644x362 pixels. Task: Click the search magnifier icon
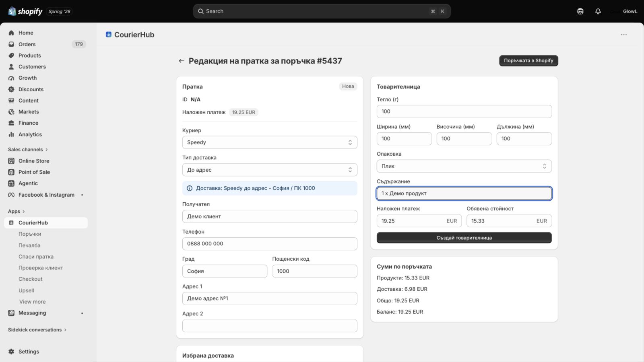tap(200, 11)
